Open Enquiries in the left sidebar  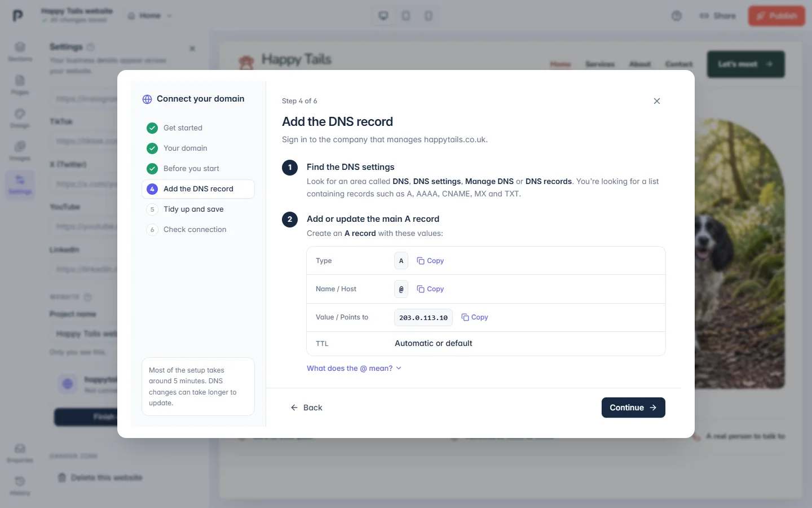click(x=20, y=453)
